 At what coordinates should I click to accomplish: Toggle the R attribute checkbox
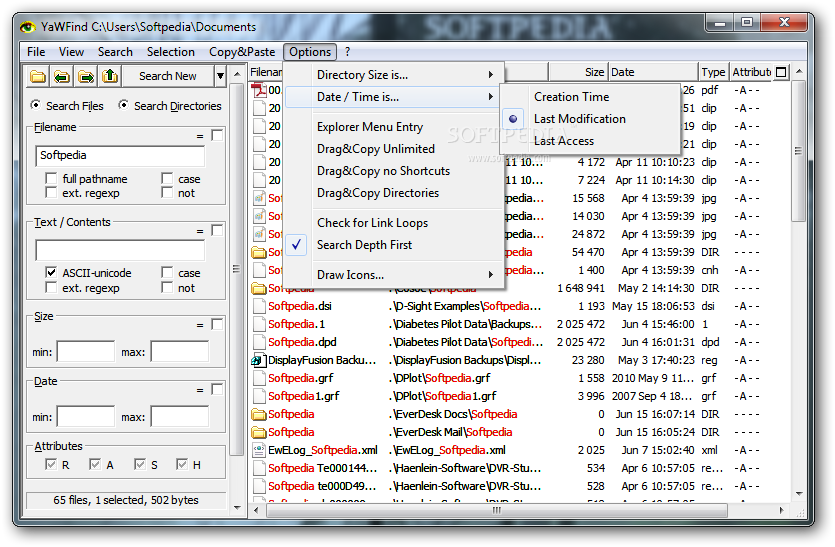tap(51, 464)
